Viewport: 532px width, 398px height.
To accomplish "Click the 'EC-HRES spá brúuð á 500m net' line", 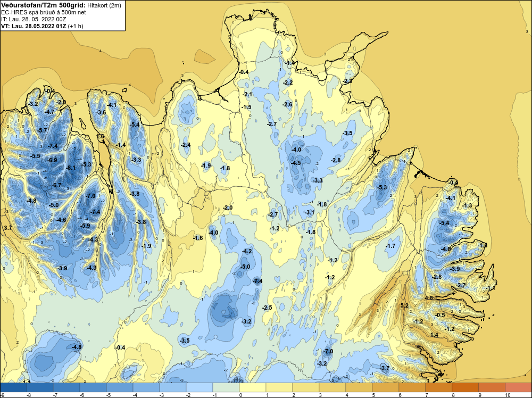I will pyautogui.click(x=43, y=13).
